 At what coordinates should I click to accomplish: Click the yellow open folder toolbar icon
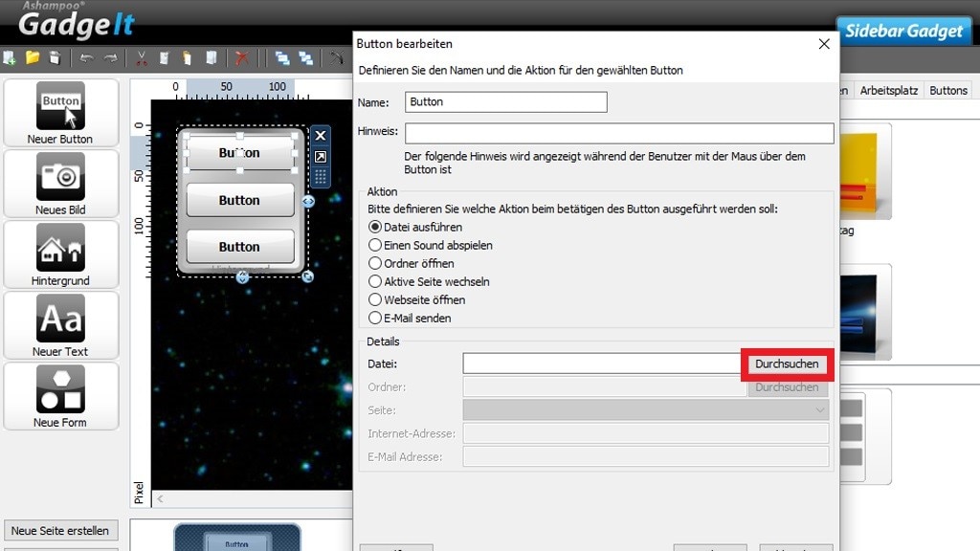(x=33, y=58)
